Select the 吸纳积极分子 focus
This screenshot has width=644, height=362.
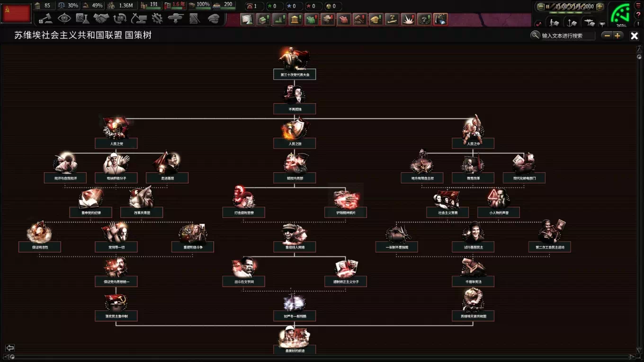point(116,178)
